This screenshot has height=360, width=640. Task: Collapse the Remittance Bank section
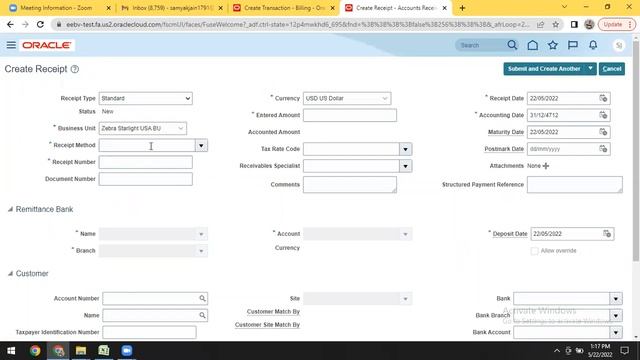point(10,209)
